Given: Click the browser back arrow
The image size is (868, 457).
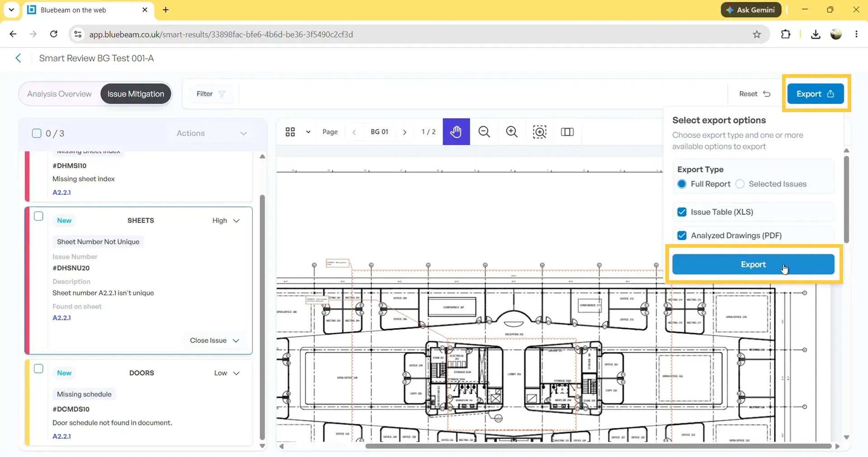Looking at the screenshot, I should click(x=13, y=34).
